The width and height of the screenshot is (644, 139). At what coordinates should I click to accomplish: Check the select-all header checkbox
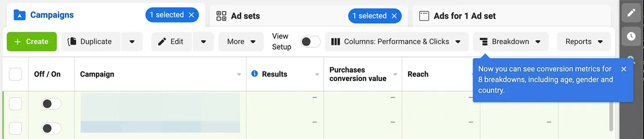pos(15,74)
